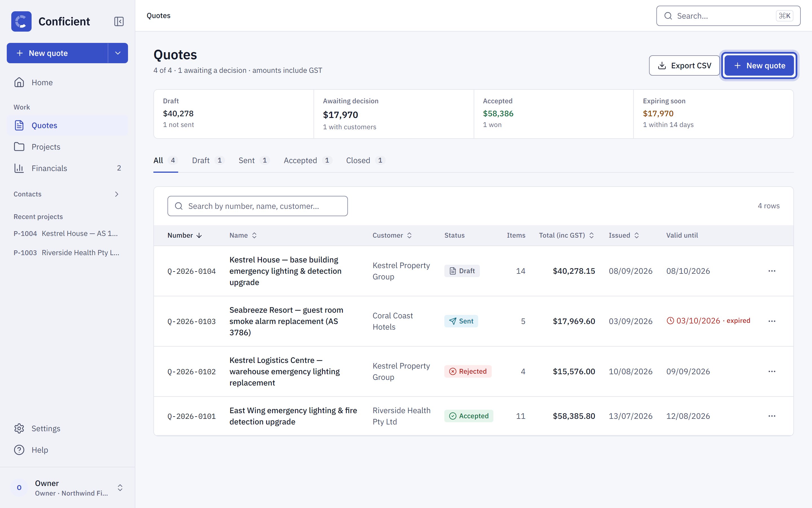Click the global Search field
812x508 pixels.
point(728,16)
